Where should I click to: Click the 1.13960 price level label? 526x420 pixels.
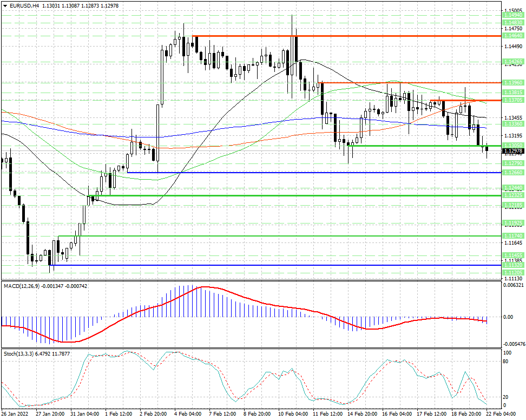513,82
